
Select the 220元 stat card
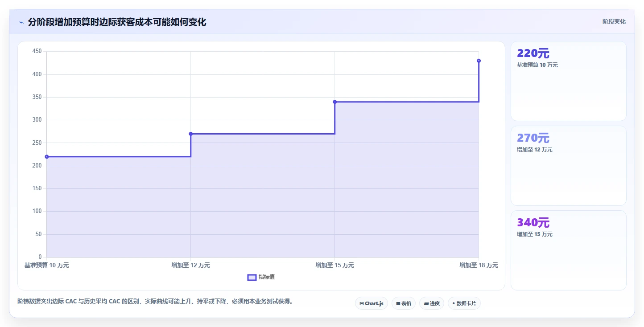coord(569,81)
